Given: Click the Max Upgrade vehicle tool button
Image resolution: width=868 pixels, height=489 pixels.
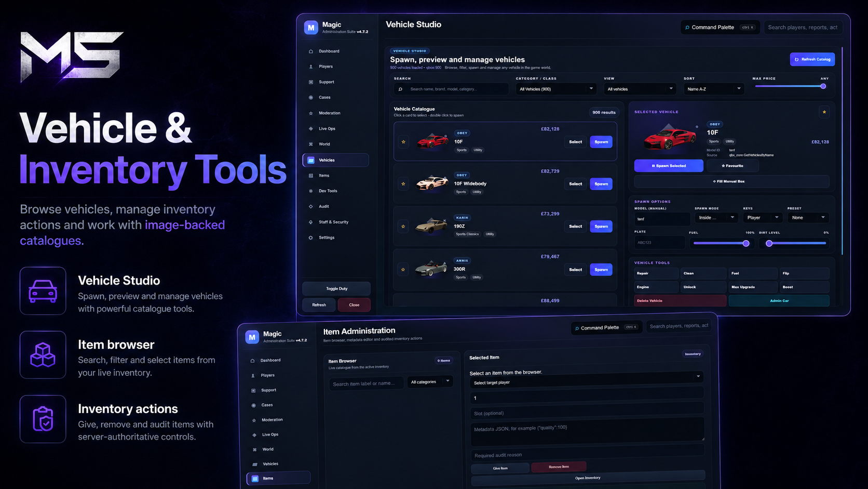Looking at the screenshot, I should coord(753,287).
